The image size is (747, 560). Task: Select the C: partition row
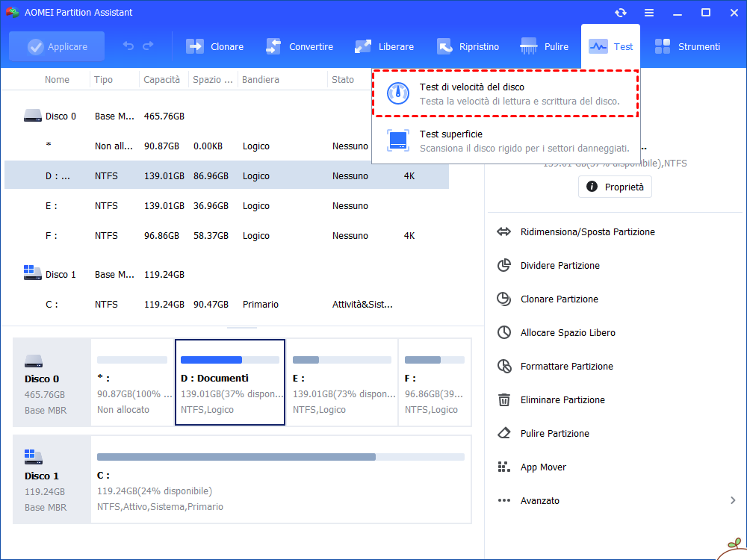tap(227, 305)
